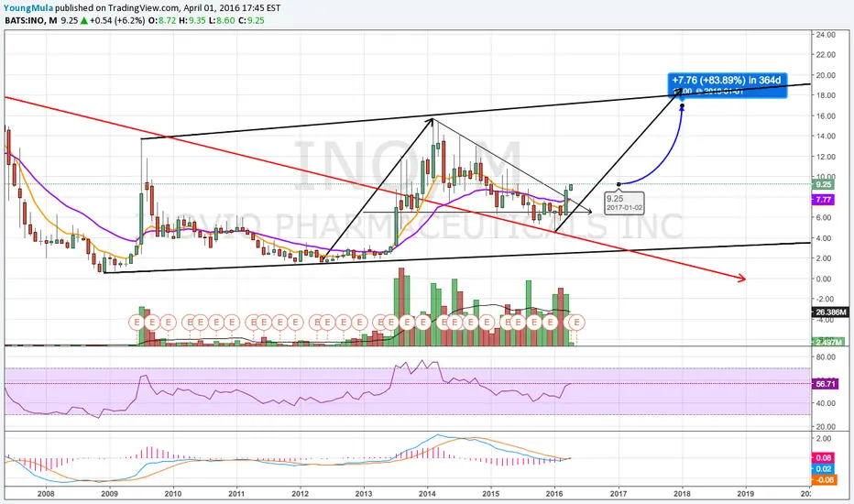Click the 2010 label on time axis

(x=173, y=494)
